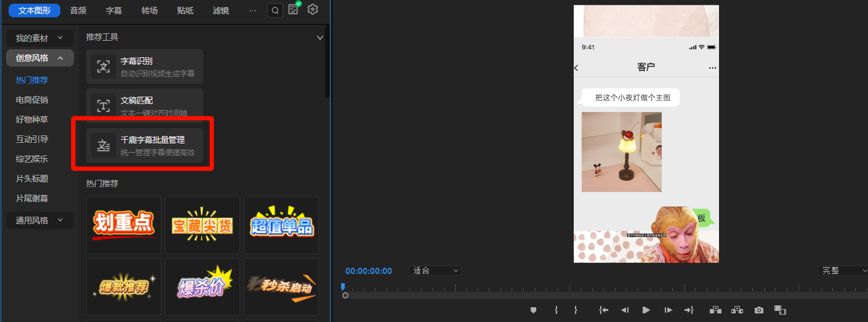Click the 字幕识别 tool icon
The height and width of the screenshot is (322, 868).
tap(103, 66)
